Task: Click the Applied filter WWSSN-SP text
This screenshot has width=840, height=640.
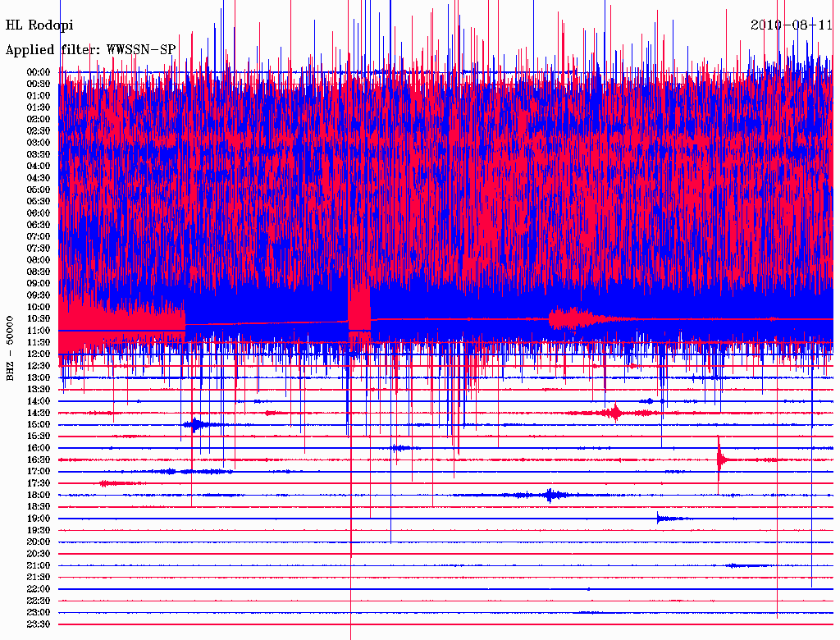Action: (x=90, y=50)
